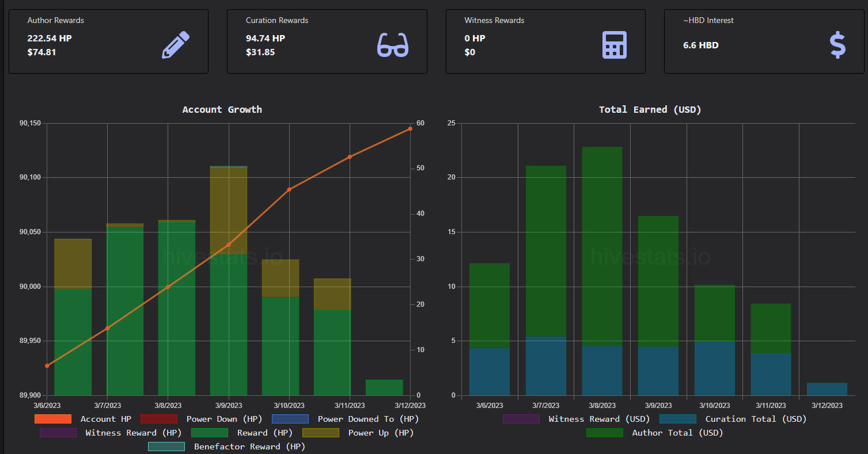Click the calculator icon in Witness Rewards
This screenshot has height=454, width=868.
pos(614,45)
